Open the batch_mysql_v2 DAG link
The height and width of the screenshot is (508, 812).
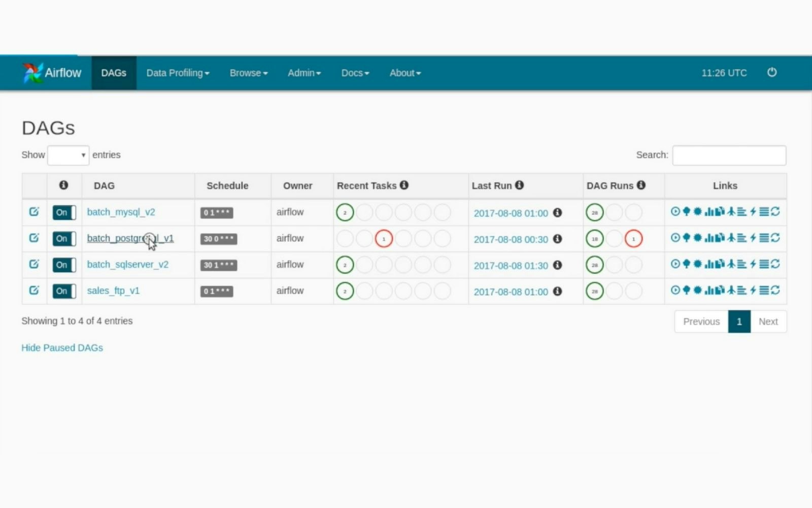pos(121,212)
